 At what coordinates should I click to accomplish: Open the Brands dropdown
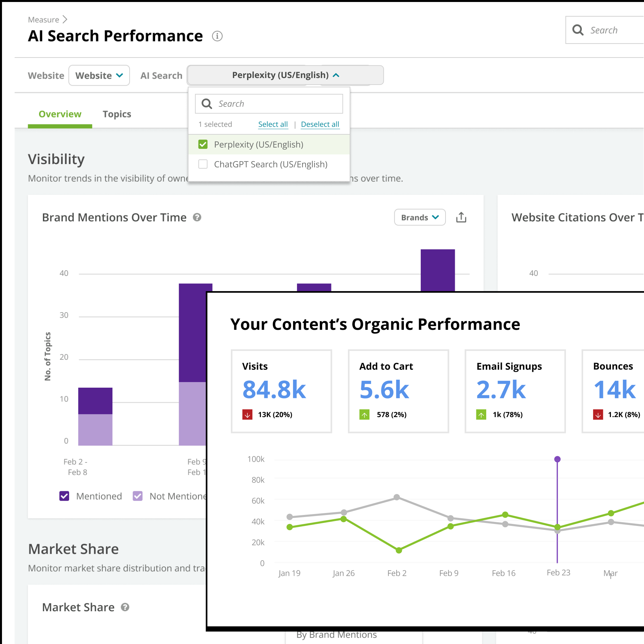420,217
